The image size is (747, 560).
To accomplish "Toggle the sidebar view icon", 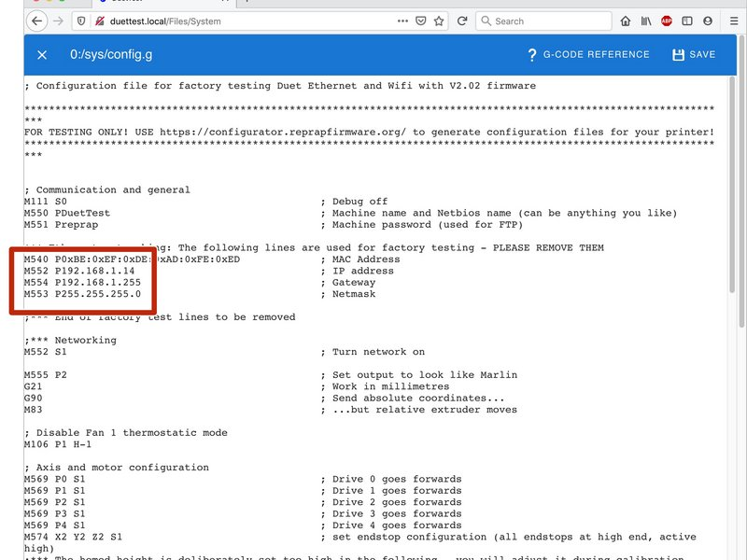I will coord(687,21).
